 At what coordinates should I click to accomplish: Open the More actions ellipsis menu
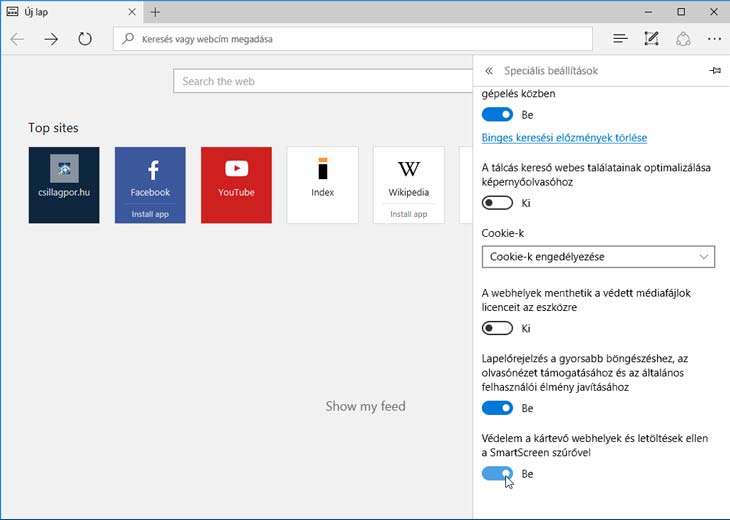pos(714,39)
